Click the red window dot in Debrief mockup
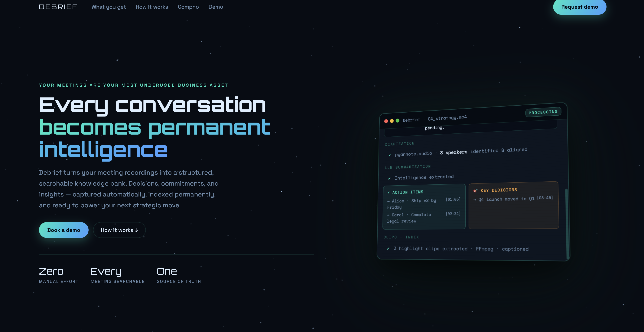Image resolution: width=644 pixels, height=332 pixels. (386, 121)
